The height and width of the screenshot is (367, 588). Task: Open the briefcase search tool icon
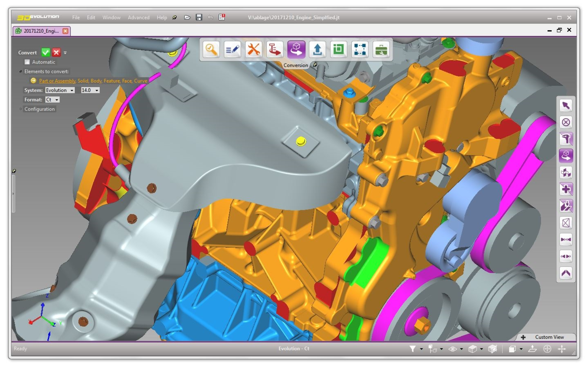pos(381,50)
